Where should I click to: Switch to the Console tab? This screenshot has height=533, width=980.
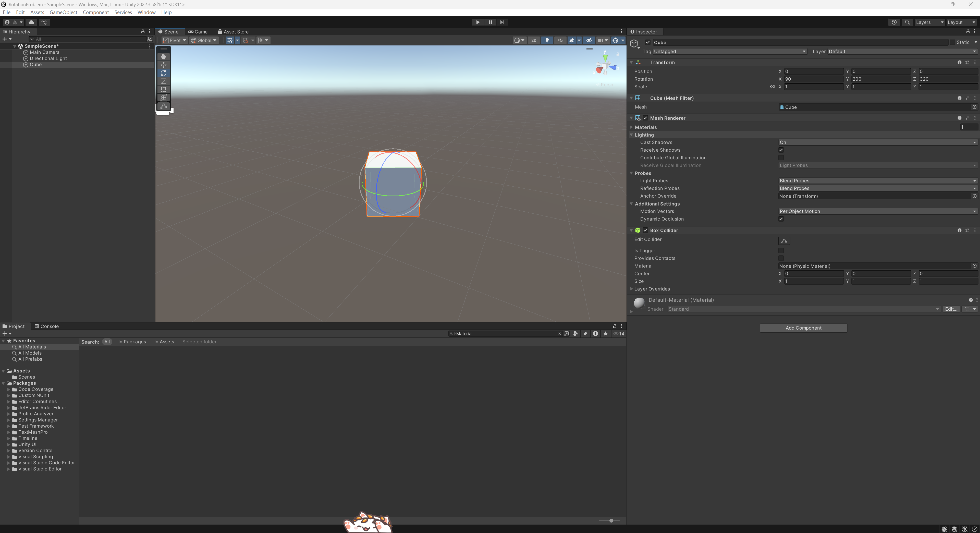pos(46,326)
